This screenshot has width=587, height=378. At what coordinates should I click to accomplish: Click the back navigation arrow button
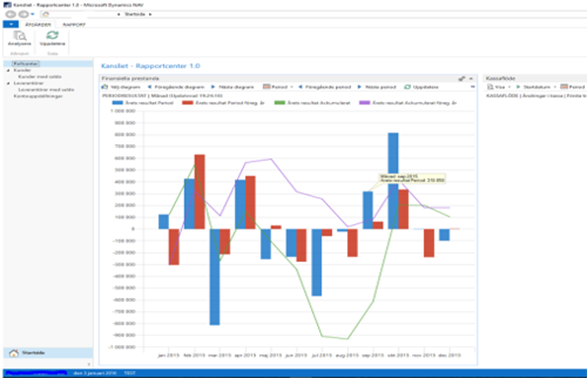tap(10, 14)
